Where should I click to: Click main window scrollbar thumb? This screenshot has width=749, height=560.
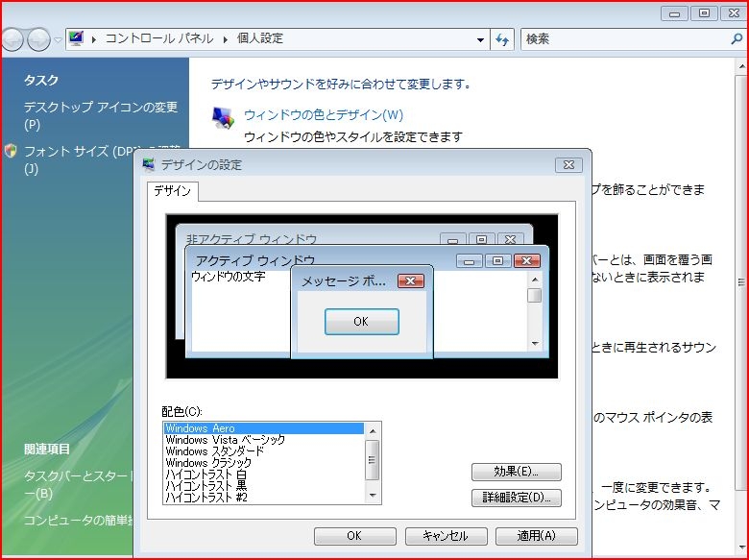tap(742, 281)
